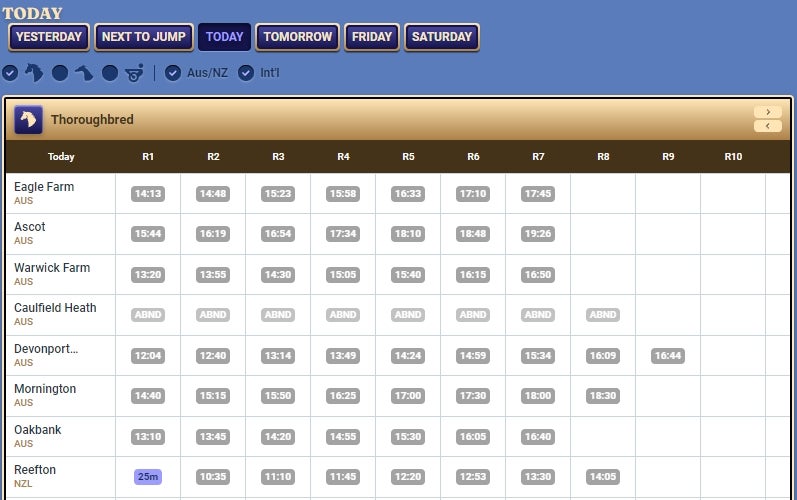Open Warwick Farm race 2 at 13:55

[x=213, y=274]
